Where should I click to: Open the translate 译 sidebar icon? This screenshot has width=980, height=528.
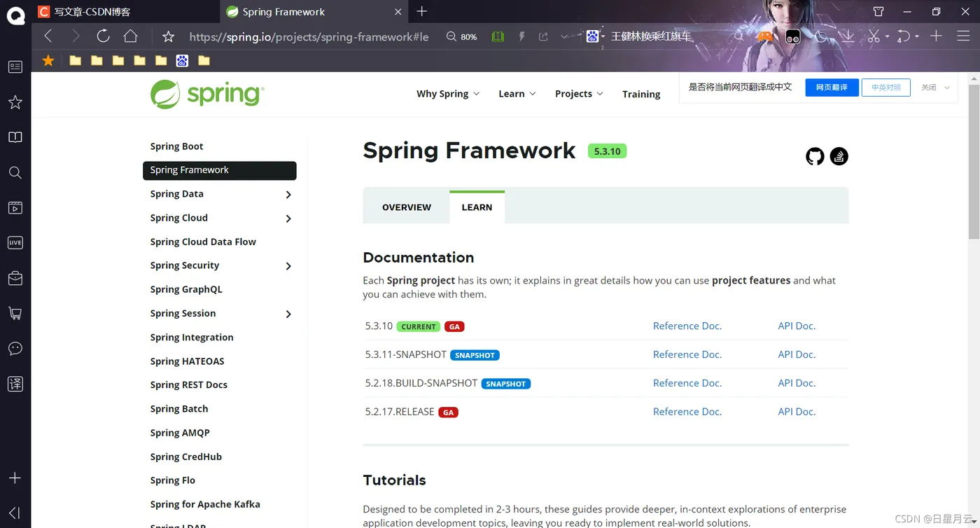[15, 383]
